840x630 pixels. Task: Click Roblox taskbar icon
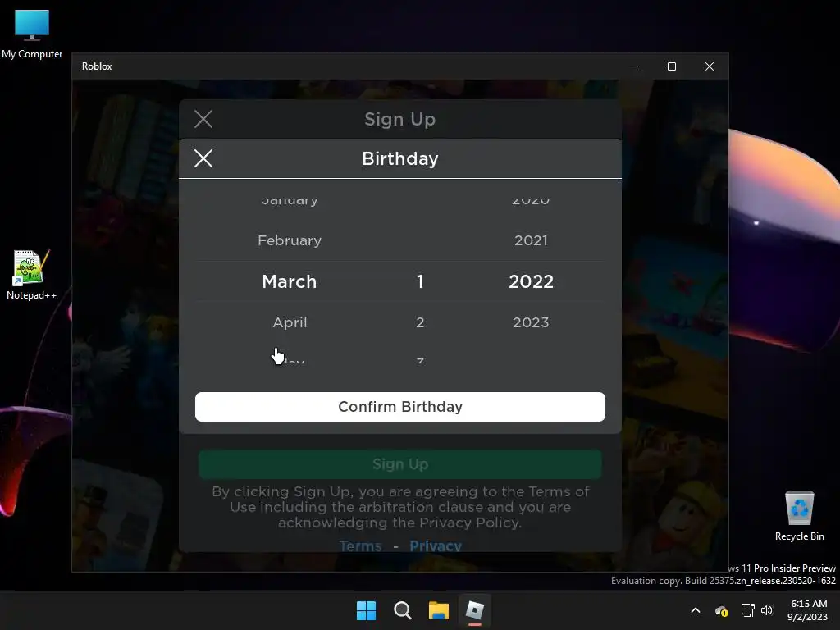point(475,610)
